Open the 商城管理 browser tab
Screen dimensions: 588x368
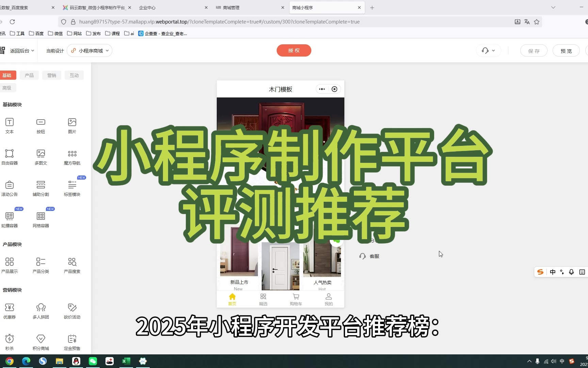[250, 7]
